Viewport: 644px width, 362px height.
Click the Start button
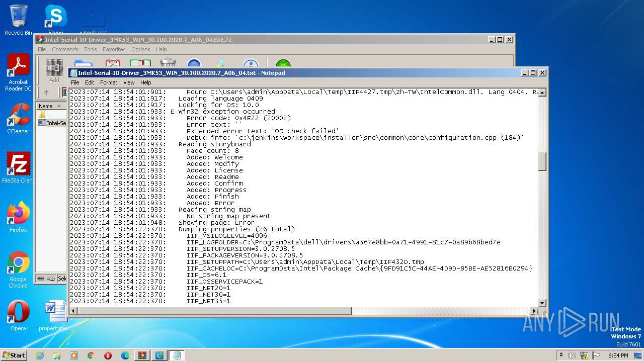(x=14, y=355)
